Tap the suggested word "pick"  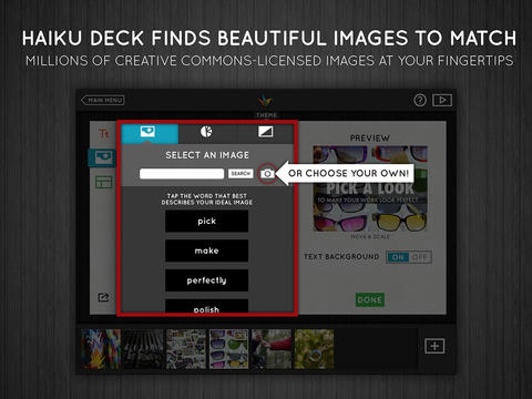[207, 221]
